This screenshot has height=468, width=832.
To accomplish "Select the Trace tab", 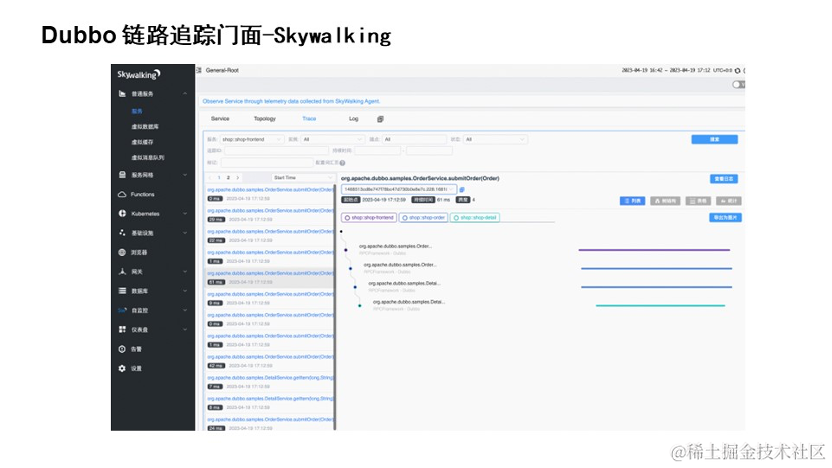I will tap(309, 119).
